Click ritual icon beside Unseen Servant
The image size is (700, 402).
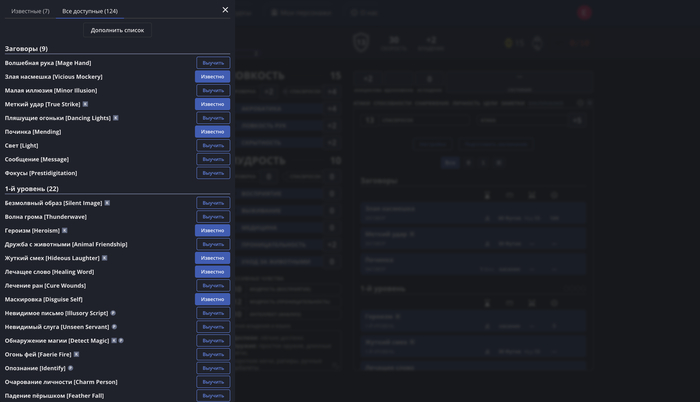(x=115, y=326)
